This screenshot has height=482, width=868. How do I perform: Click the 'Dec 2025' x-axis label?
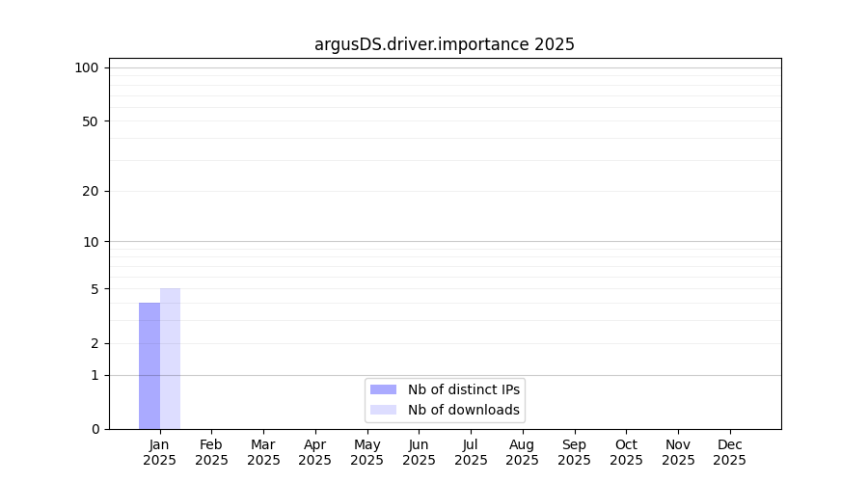[729, 452]
